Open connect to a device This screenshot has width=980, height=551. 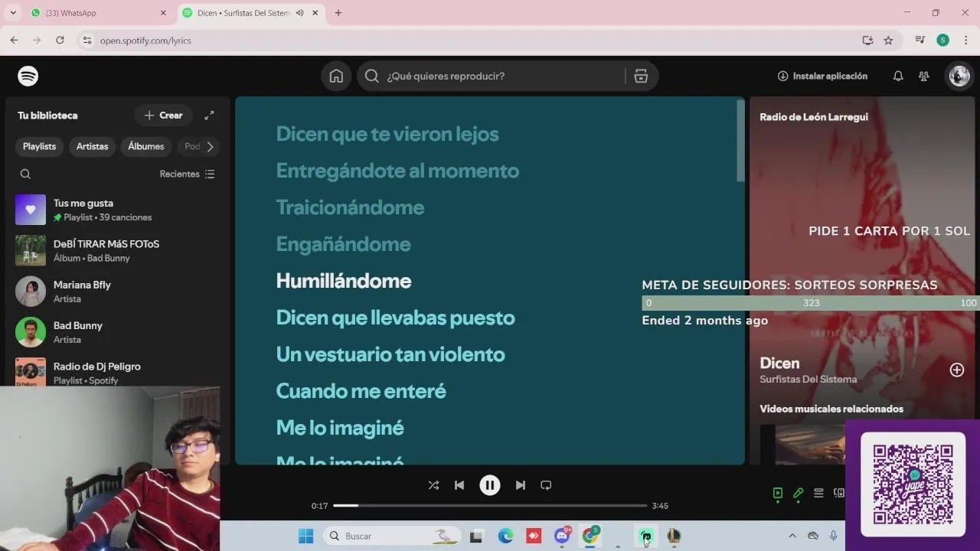coord(839,494)
